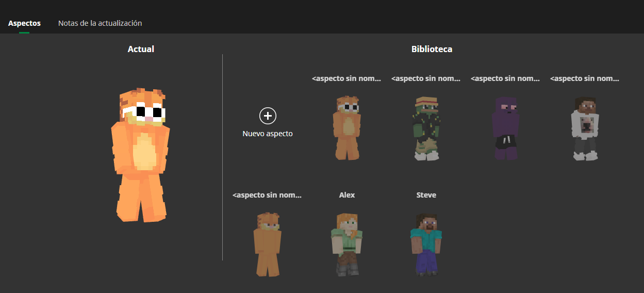The image size is (644, 293).
Task: Click the Alex skin name label
Action: coord(347,195)
